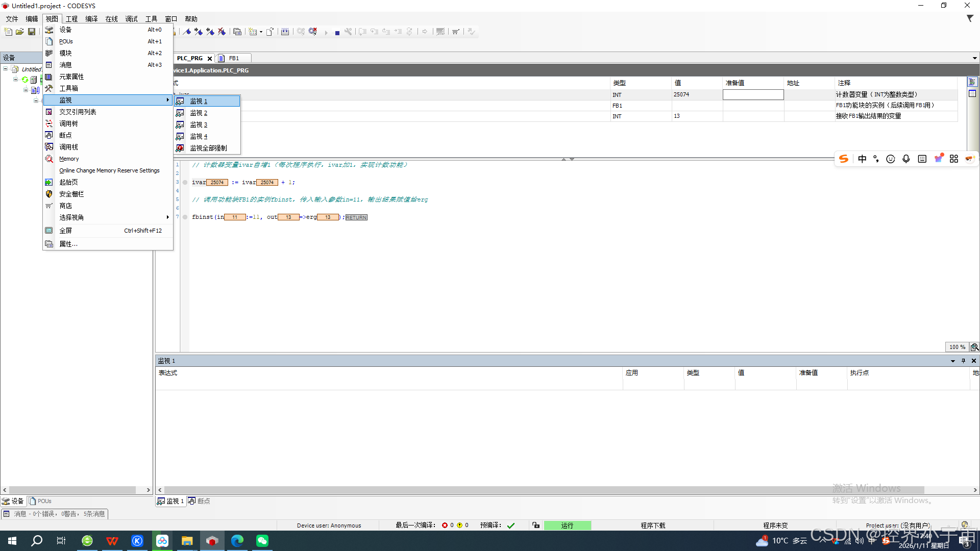Open 监视全部强制 from the submenu
980x551 pixels.
tap(208, 148)
